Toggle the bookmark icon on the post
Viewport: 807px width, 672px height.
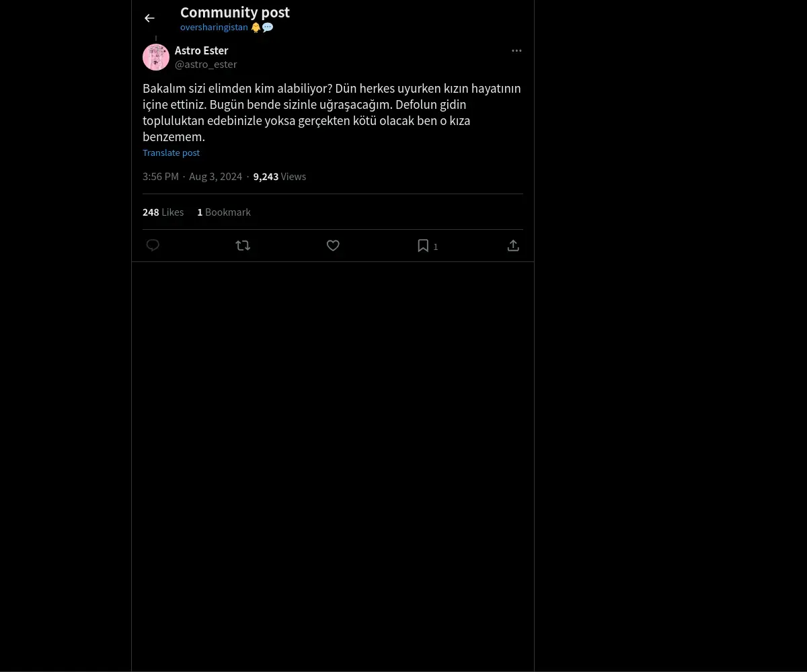tap(423, 245)
